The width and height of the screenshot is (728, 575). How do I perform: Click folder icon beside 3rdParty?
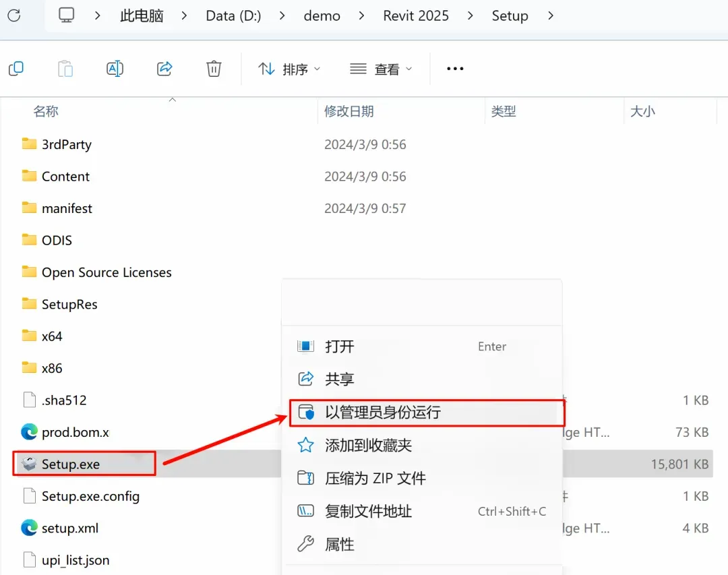[29, 144]
